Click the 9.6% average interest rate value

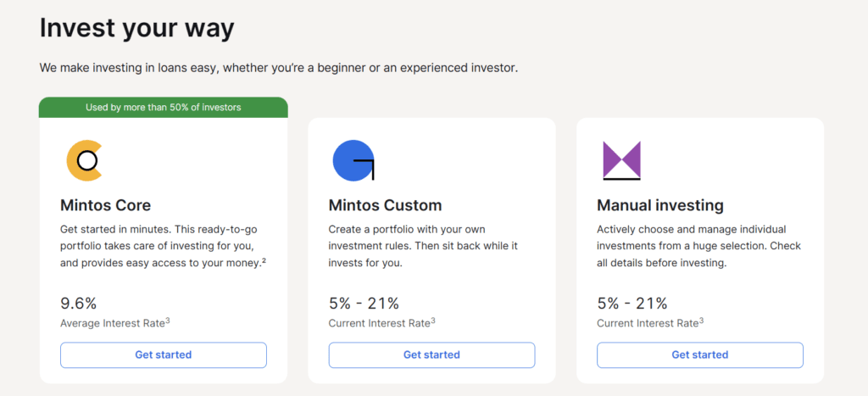(x=79, y=303)
